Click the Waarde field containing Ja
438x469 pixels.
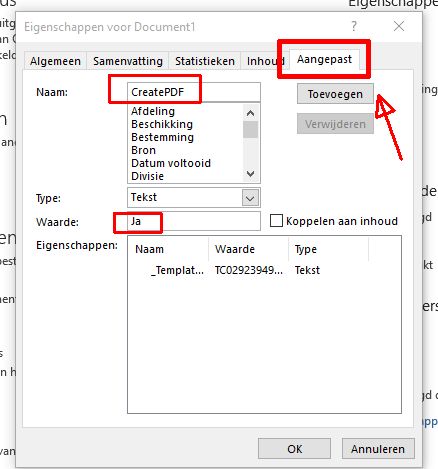[x=193, y=221]
